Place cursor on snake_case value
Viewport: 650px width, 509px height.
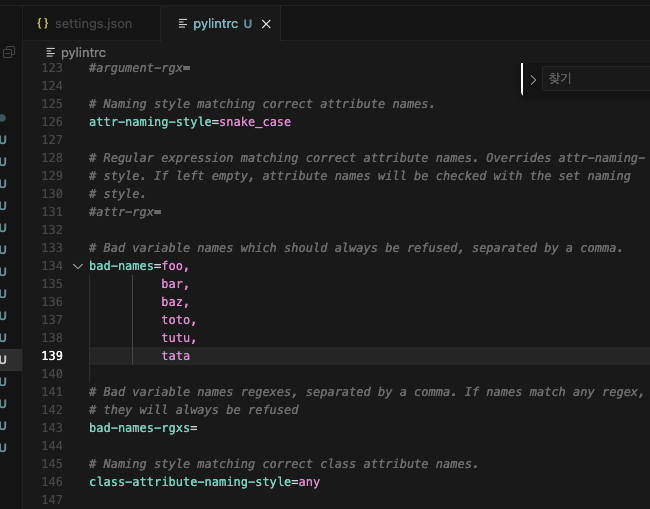coord(255,122)
